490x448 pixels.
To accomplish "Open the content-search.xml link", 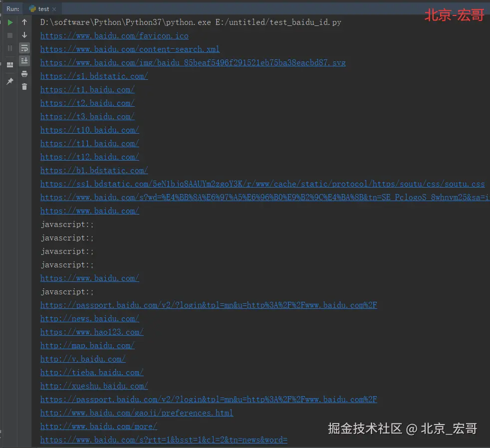I will [x=130, y=49].
